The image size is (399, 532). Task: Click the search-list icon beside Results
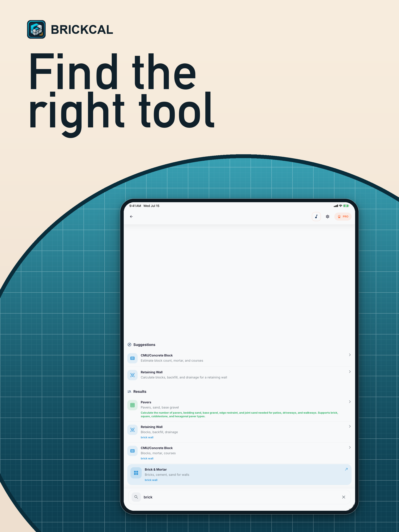pyautogui.click(x=129, y=391)
